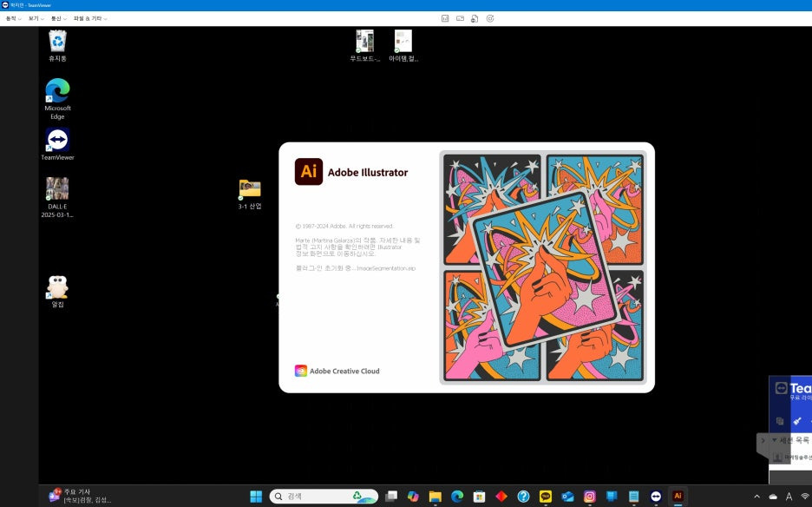Open the 파일 & 기타 menu
The width and height of the screenshot is (812, 507).
click(90, 18)
